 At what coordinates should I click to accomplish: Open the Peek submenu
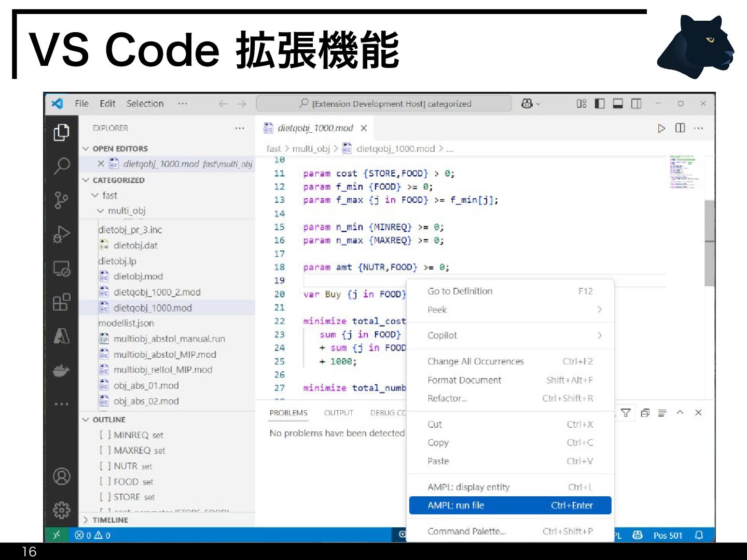[510, 310]
